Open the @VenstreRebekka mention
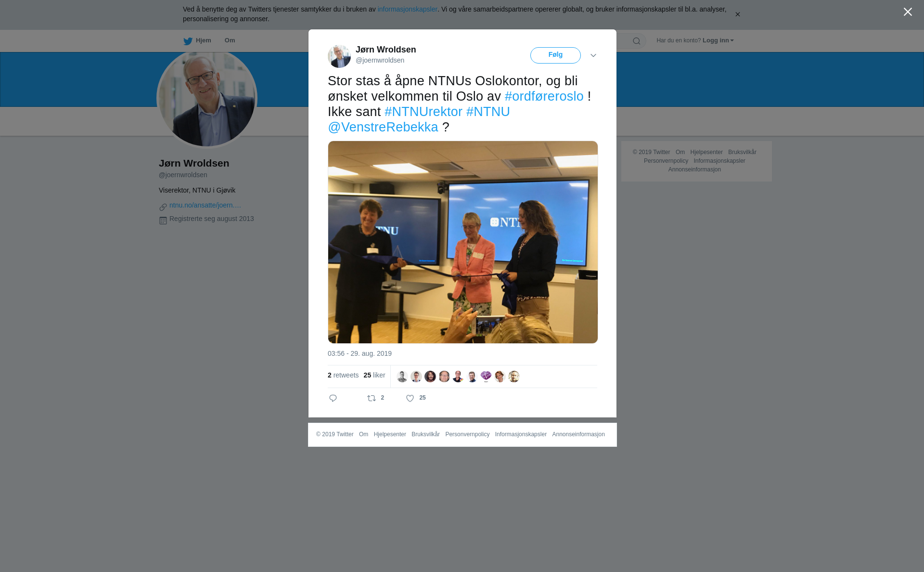The width and height of the screenshot is (924, 572). [383, 127]
